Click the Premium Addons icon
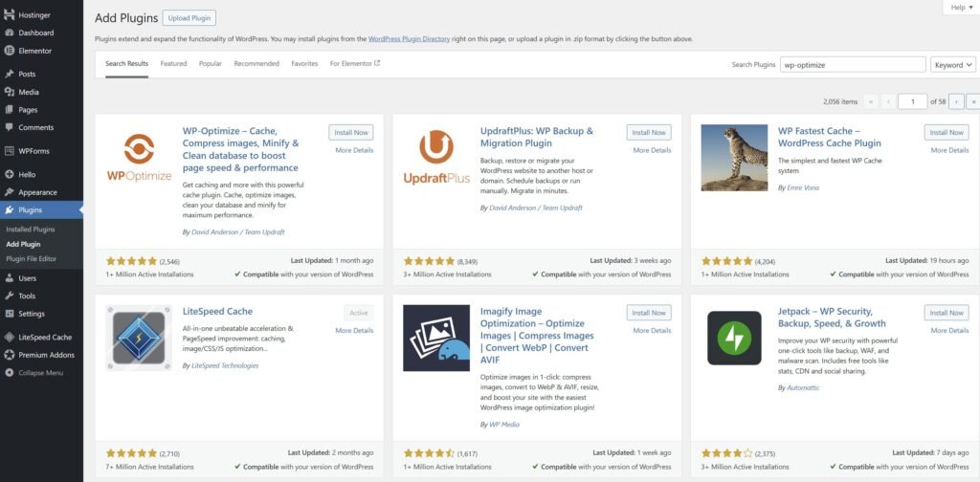This screenshot has width=980, height=482. coord(10,355)
